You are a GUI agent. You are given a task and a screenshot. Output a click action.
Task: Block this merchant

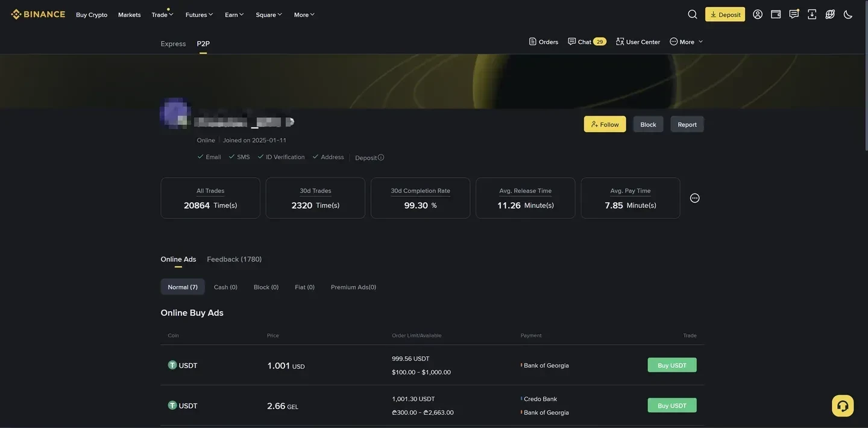click(648, 124)
